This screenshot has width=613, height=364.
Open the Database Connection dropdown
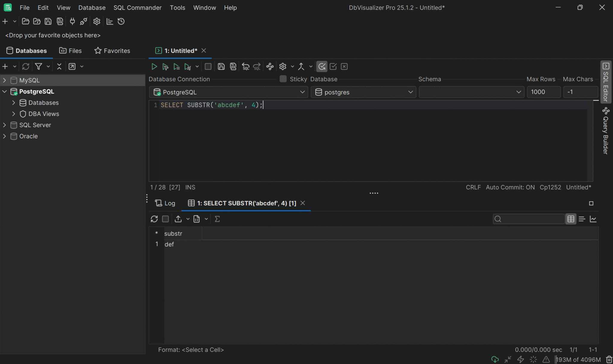click(x=303, y=92)
